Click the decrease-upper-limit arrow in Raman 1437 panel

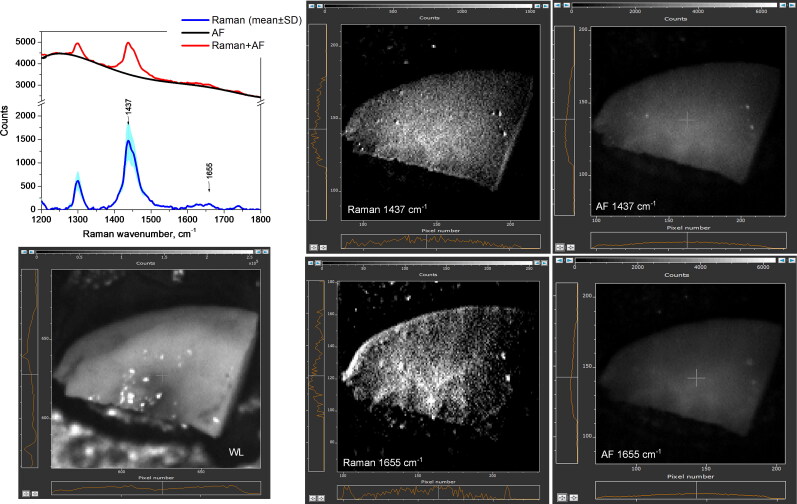(538, 6)
